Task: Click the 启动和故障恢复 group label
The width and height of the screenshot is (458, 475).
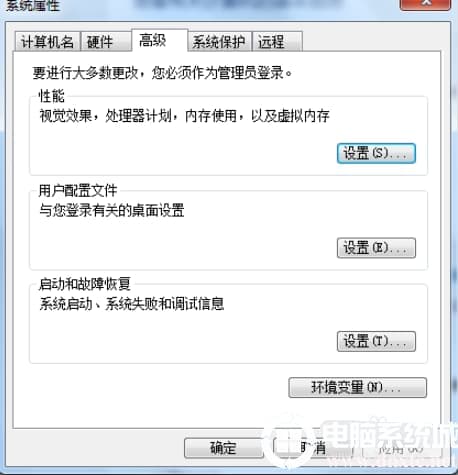Action: [84, 284]
